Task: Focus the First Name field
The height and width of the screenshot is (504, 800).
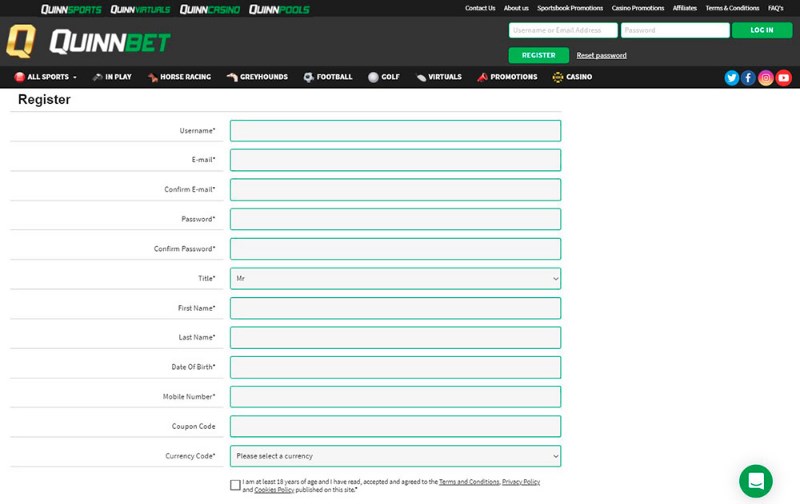Action: [395, 308]
